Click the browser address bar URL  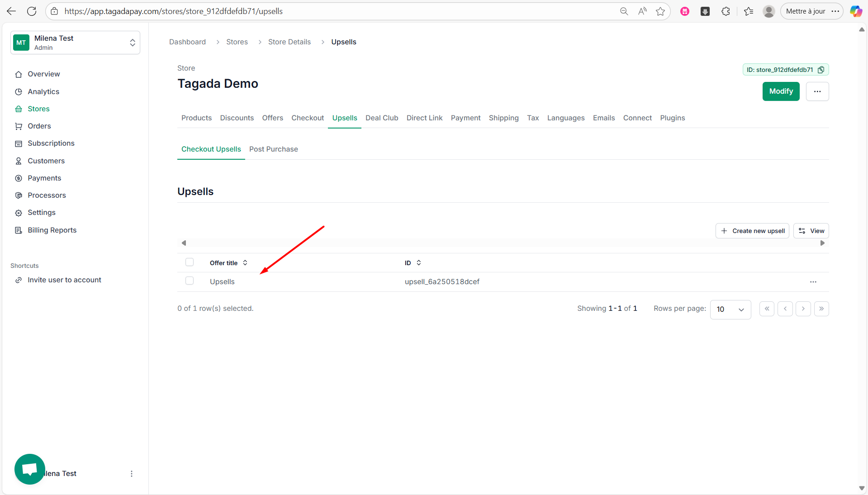point(173,11)
